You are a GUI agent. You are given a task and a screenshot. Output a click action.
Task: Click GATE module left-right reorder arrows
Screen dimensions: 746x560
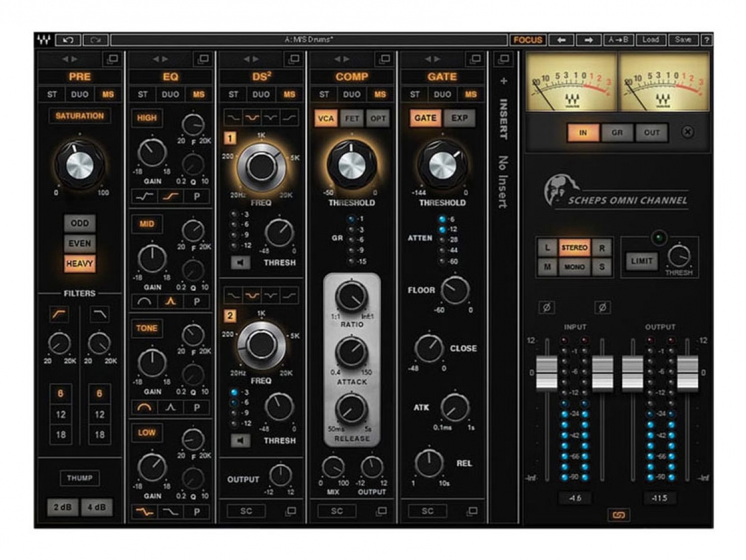coord(433,59)
